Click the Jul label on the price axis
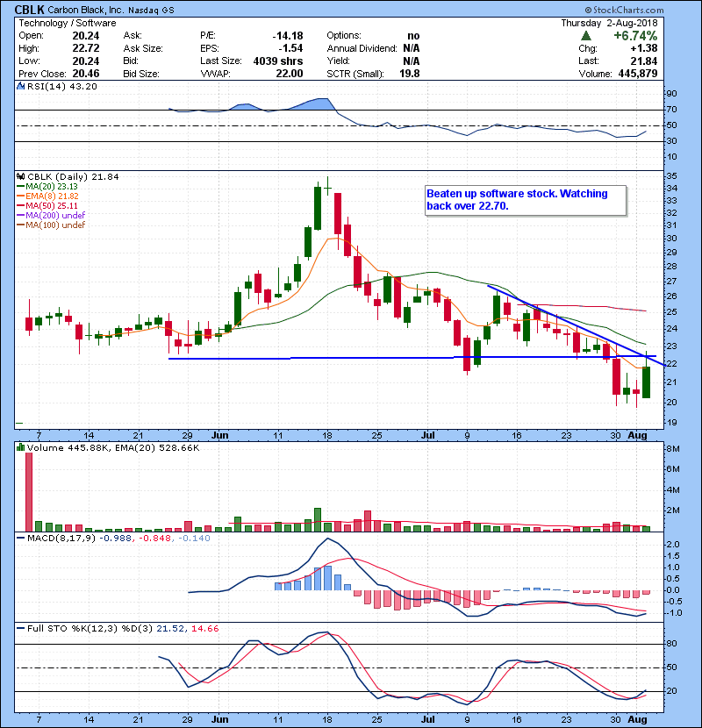Screen dimensions: 702x728 point(428,435)
